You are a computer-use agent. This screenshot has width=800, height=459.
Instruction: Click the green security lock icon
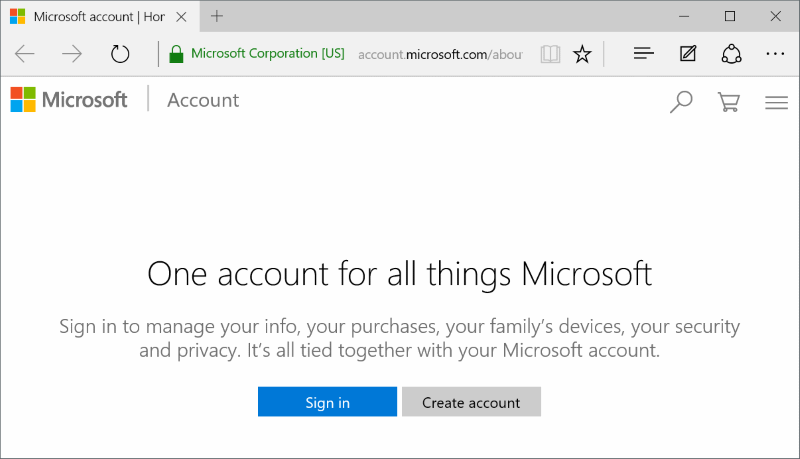176,54
